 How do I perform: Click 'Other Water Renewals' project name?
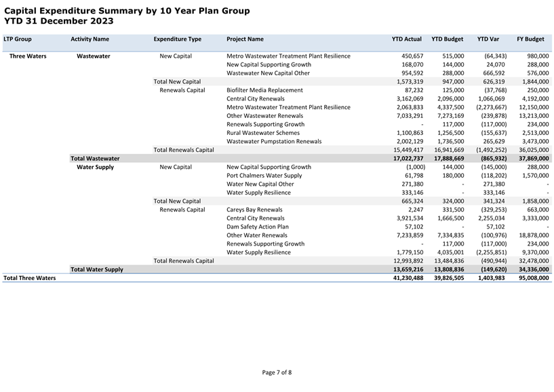pyautogui.click(x=257, y=235)
